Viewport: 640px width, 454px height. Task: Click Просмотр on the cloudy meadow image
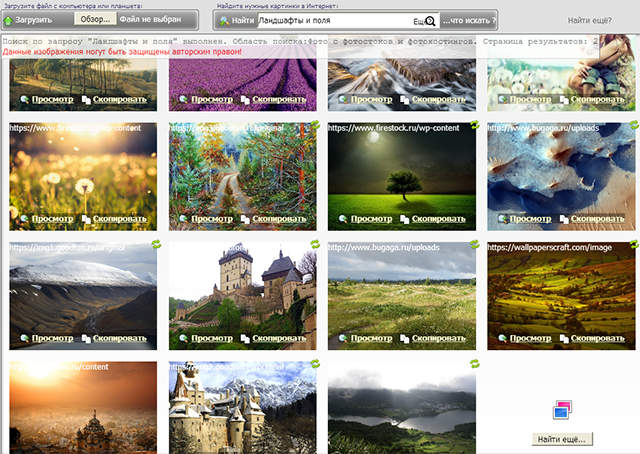click(x=371, y=338)
